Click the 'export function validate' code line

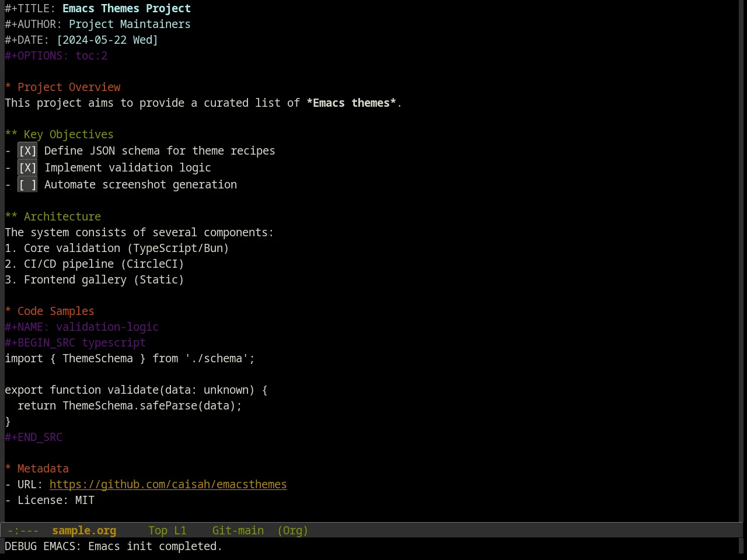click(136, 390)
